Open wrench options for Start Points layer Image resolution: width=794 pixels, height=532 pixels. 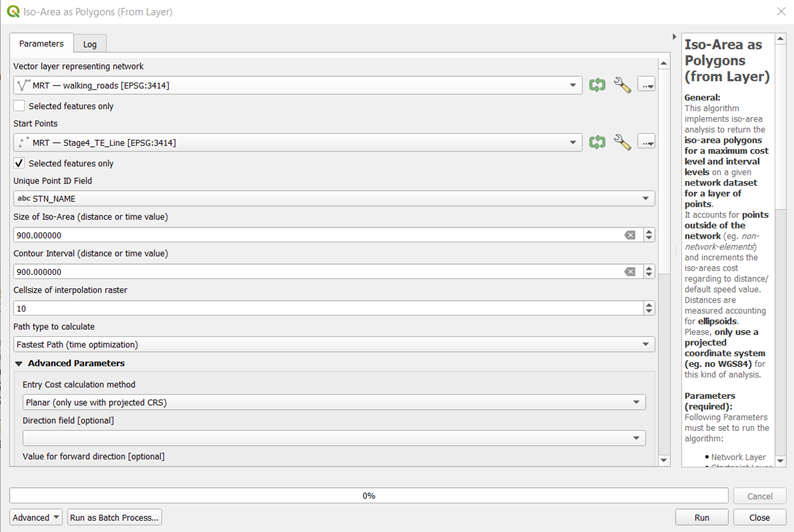(x=622, y=143)
